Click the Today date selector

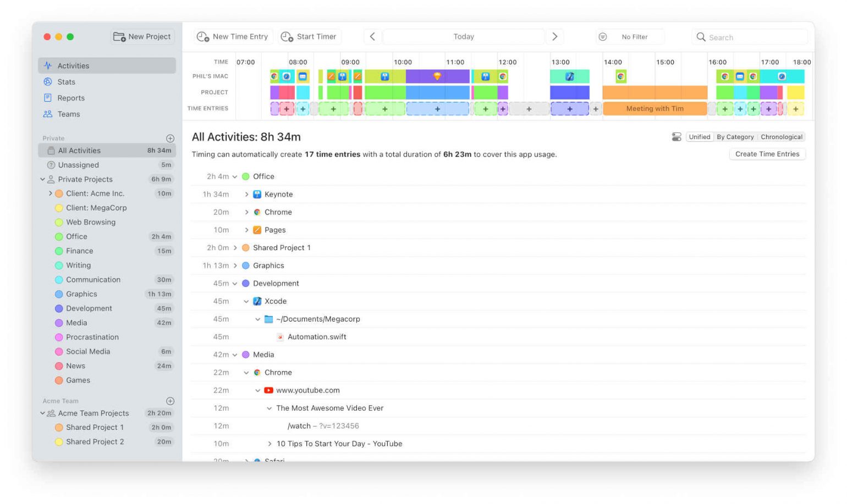pos(464,37)
